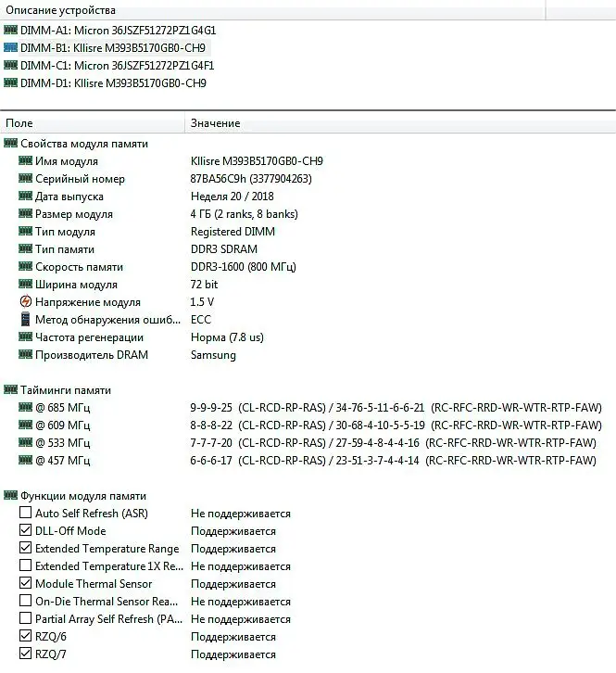Select the DIMM-A1 Micron memory icon

tap(11, 30)
